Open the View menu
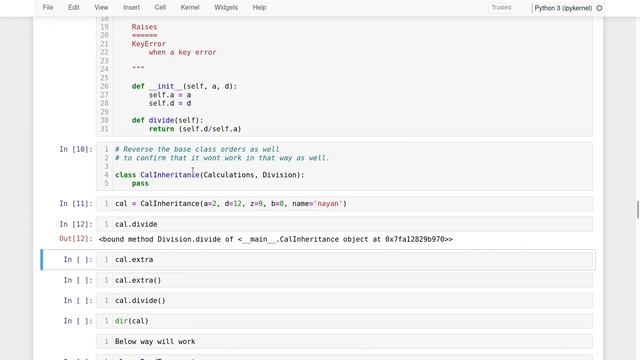 click(x=101, y=7)
